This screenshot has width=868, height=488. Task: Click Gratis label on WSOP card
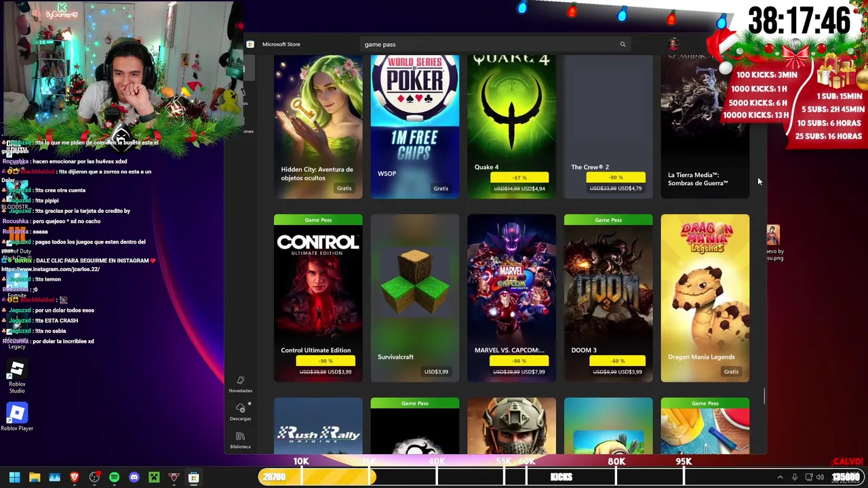441,188
